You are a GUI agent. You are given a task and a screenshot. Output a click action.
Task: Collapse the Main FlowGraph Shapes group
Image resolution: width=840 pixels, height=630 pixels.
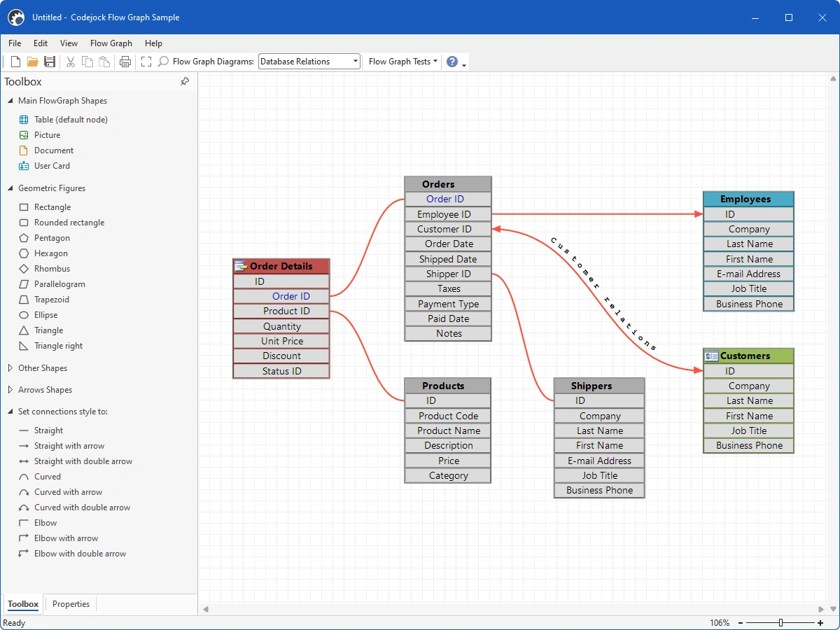(x=10, y=101)
